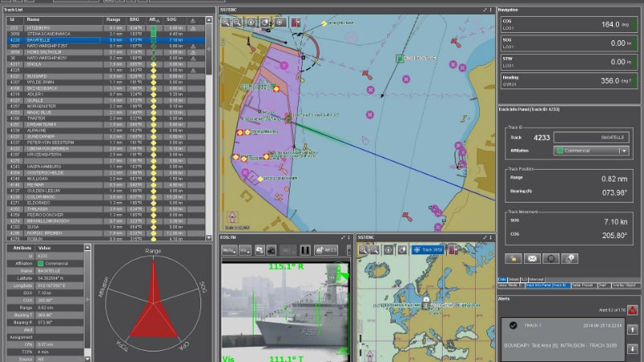Zoom in on the lower overview chart
The width and height of the screenshot is (644, 362).
point(364,250)
